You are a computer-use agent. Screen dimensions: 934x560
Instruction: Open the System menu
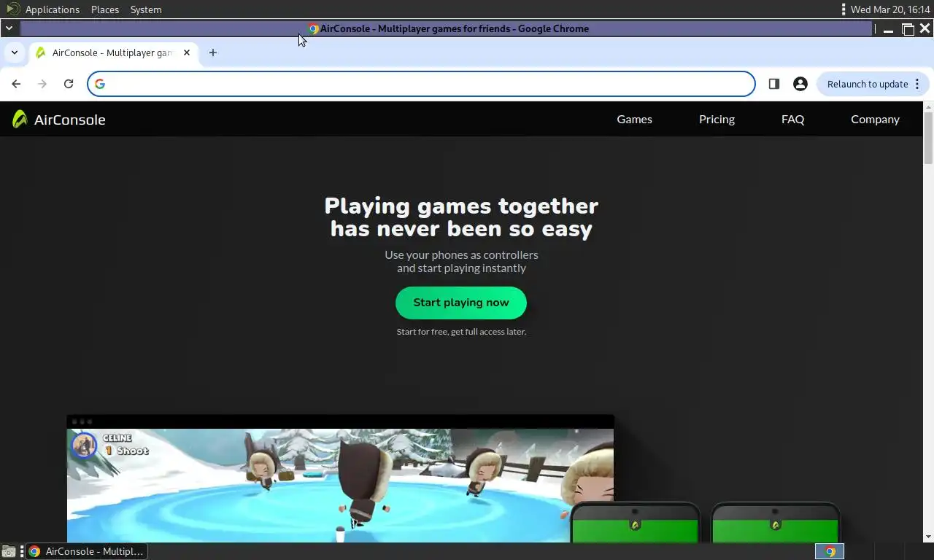point(146,9)
